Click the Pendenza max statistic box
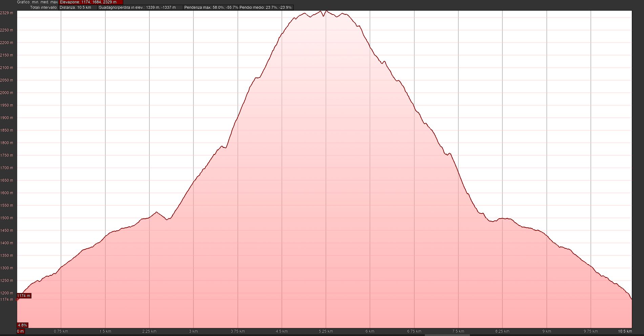This screenshot has height=336, width=644. [x=211, y=7]
